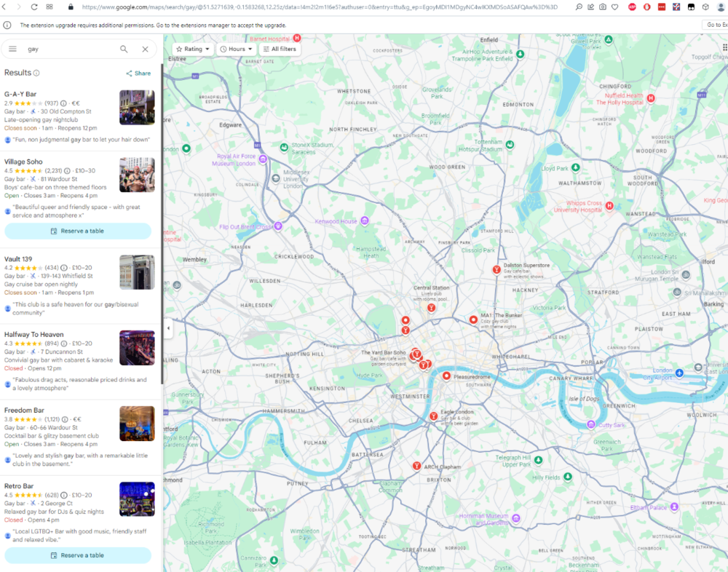Open the speed dial grid icon
Viewport: 728px width, 572px height.
[50, 7]
